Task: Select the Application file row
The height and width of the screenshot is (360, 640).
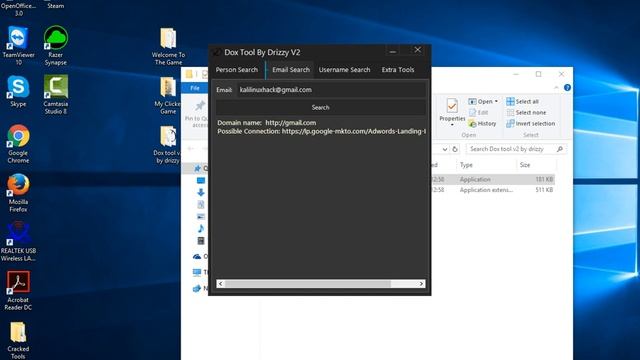Action: [492, 179]
